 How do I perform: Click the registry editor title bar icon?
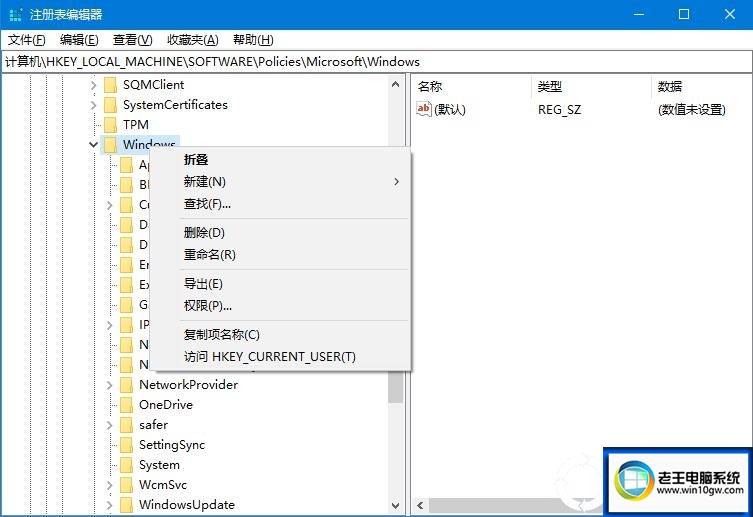(15, 14)
